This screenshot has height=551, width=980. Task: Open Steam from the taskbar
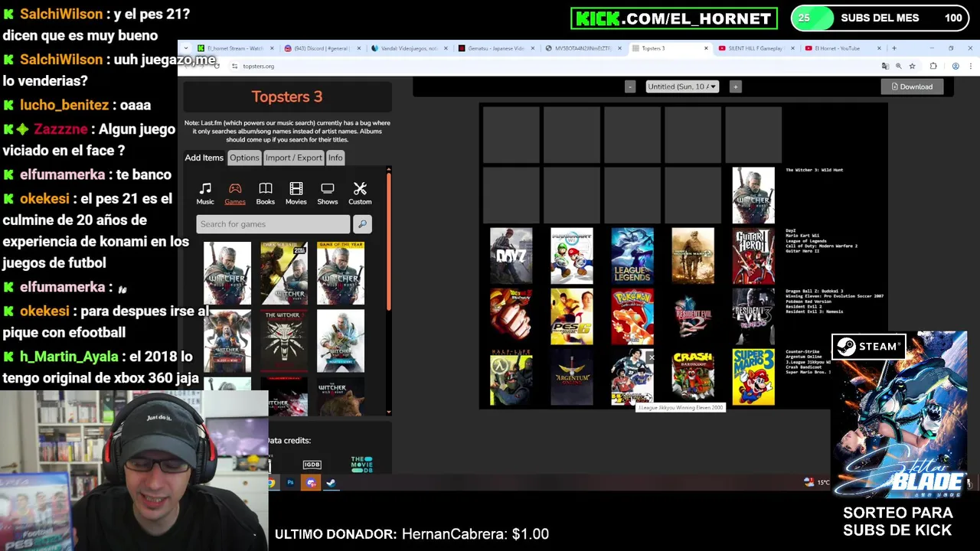coord(331,483)
